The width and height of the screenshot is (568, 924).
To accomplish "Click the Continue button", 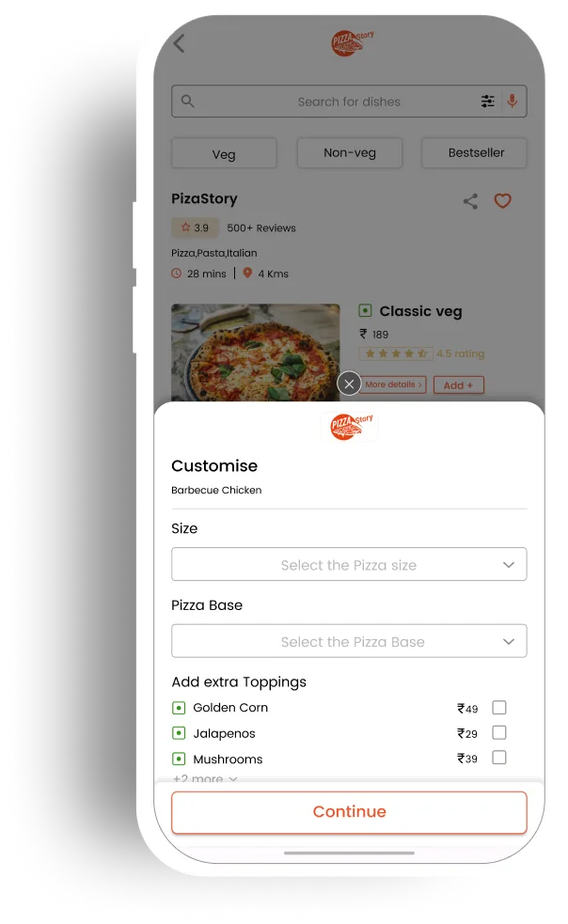I will 349,812.
